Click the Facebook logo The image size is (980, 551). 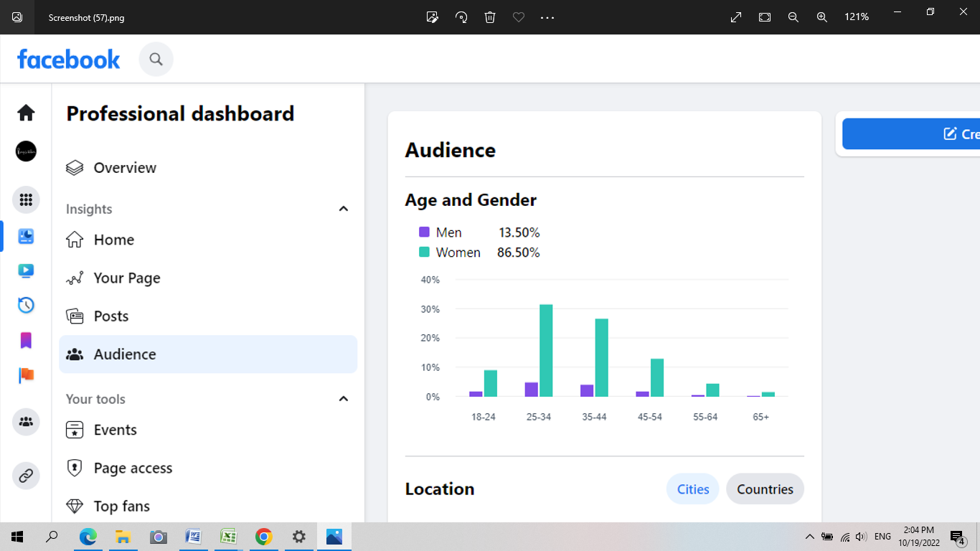tap(69, 59)
